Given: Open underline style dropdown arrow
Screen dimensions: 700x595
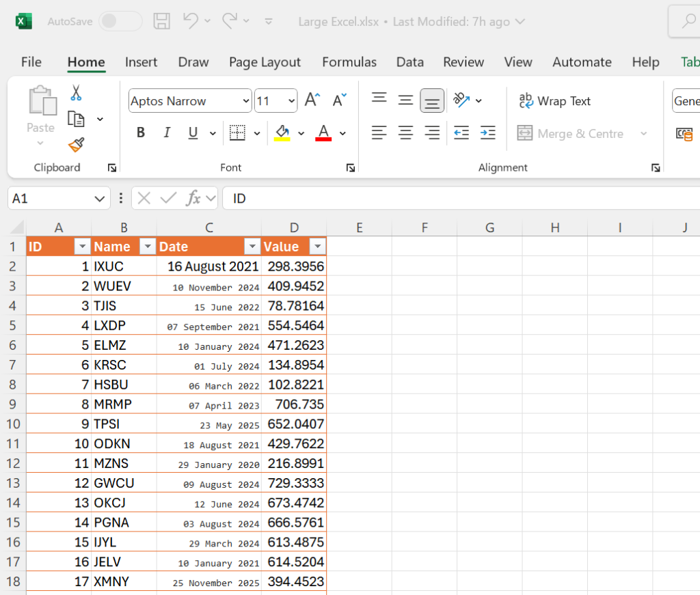Looking at the screenshot, I should 213,133.
